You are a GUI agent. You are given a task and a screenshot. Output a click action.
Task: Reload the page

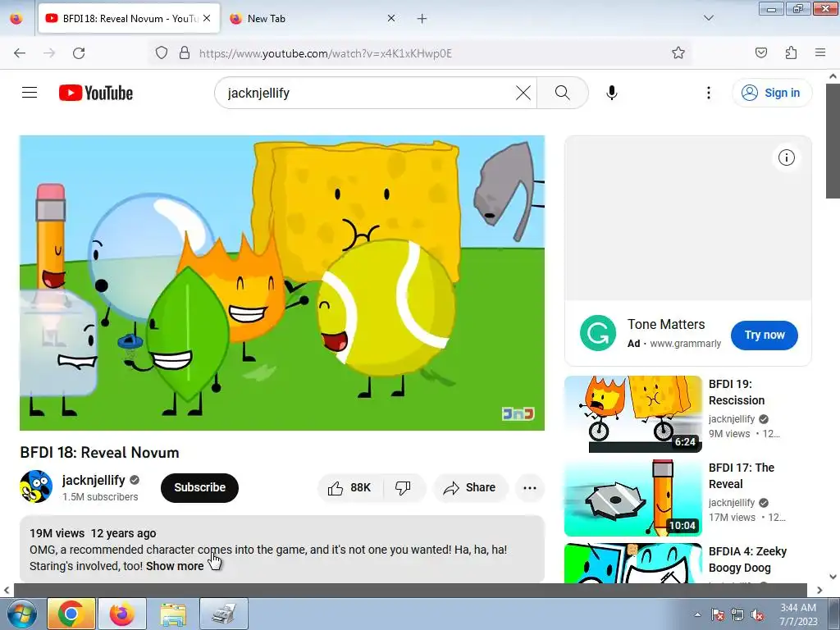79,53
